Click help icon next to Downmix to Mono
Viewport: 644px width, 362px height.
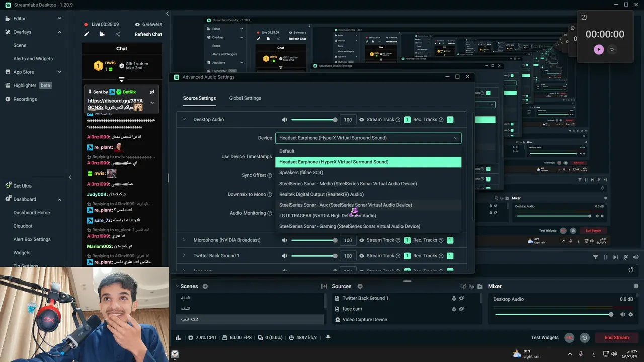pos(270,194)
